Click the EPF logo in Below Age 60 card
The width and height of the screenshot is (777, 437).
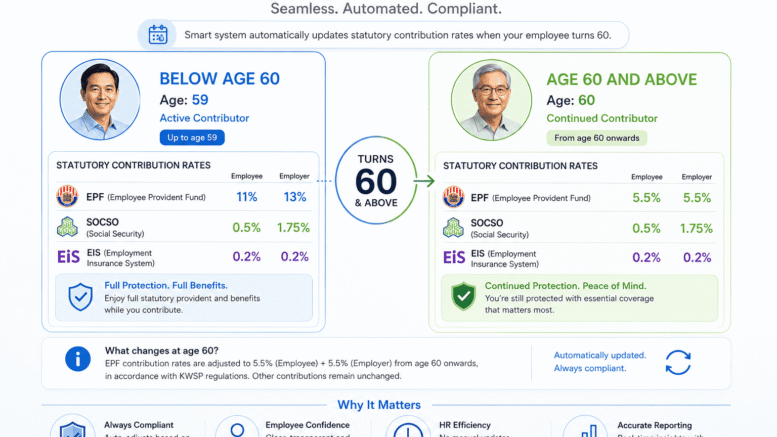point(67,196)
